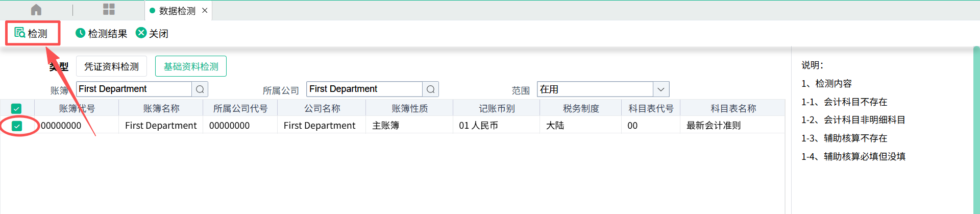Open the grid apps menu icon
Viewport: 980px width, 214px height.
tap(109, 10)
